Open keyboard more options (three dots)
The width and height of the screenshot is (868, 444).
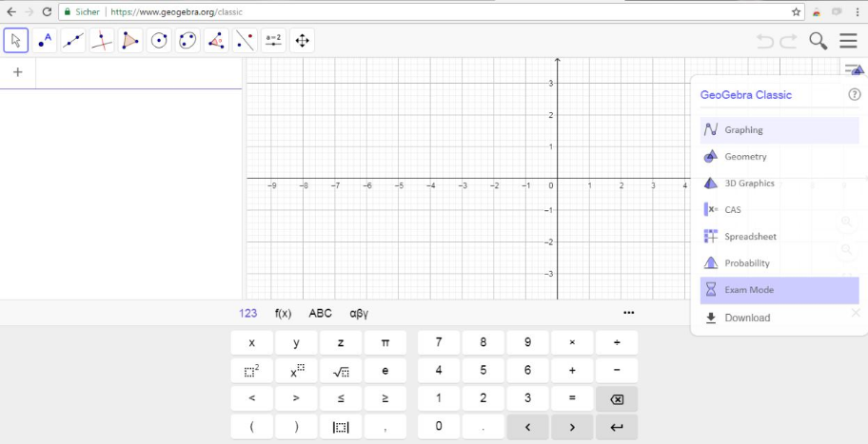(x=628, y=313)
